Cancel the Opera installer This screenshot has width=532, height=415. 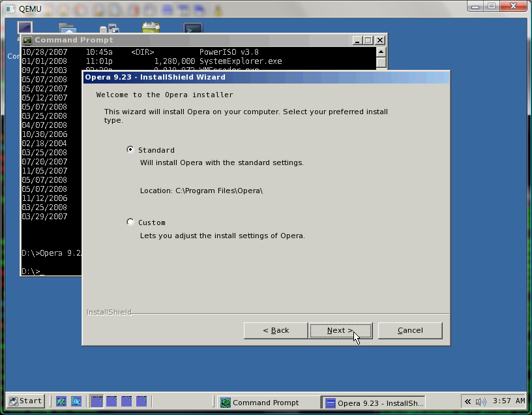[410, 330]
